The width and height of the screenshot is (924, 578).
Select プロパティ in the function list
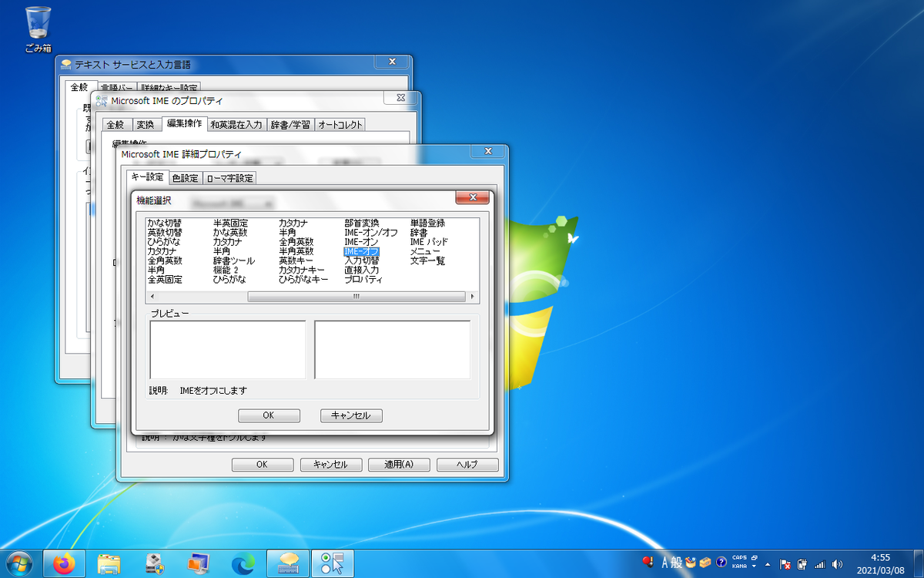click(x=363, y=280)
